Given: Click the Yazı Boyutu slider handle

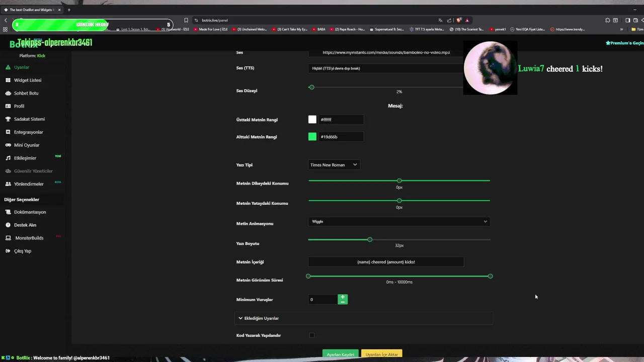Looking at the screenshot, I should tap(370, 240).
